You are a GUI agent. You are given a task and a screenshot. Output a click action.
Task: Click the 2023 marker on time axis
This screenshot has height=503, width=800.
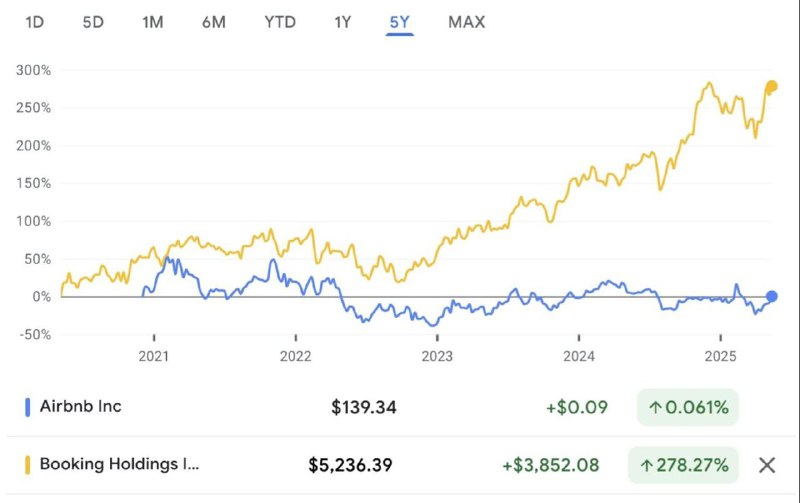437,356
